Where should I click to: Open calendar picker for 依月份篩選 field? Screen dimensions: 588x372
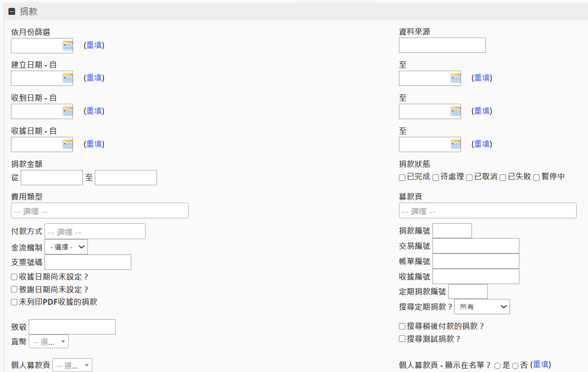pyautogui.click(x=68, y=46)
